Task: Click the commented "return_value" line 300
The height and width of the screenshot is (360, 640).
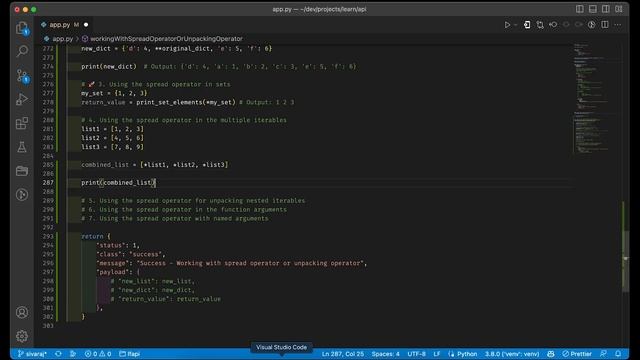Action: (x=165, y=299)
